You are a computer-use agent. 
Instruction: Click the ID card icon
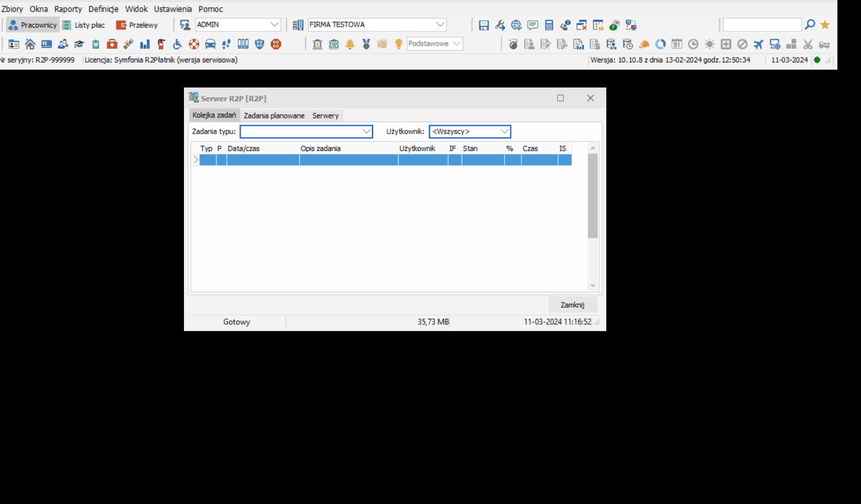pyautogui.click(x=14, y=44)
